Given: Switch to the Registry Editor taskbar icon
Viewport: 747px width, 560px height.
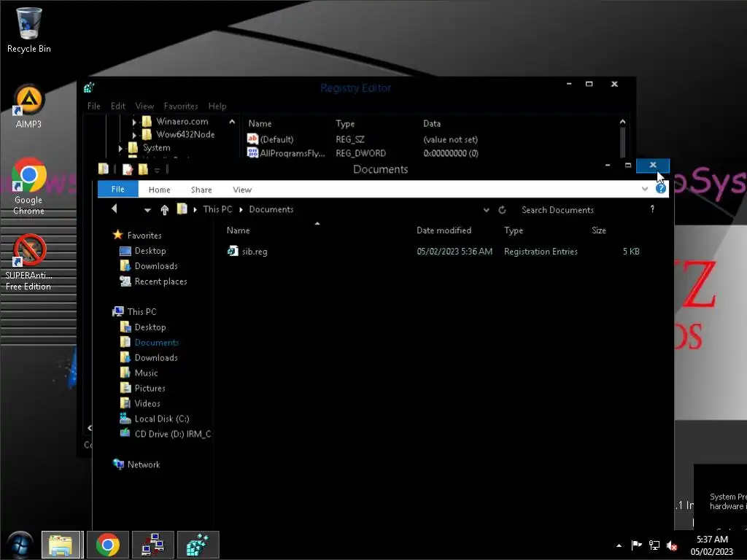Looking at the screenshot, I should 198,545.
